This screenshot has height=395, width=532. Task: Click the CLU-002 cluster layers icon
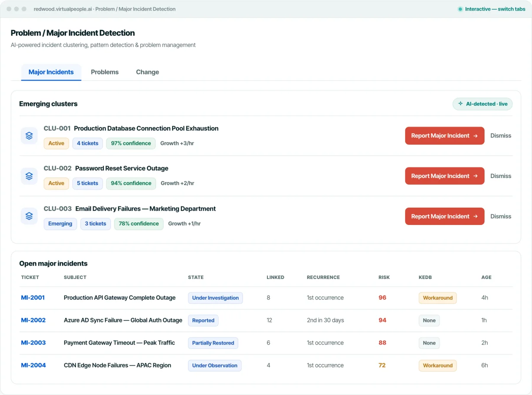click(x=29, y=176)
